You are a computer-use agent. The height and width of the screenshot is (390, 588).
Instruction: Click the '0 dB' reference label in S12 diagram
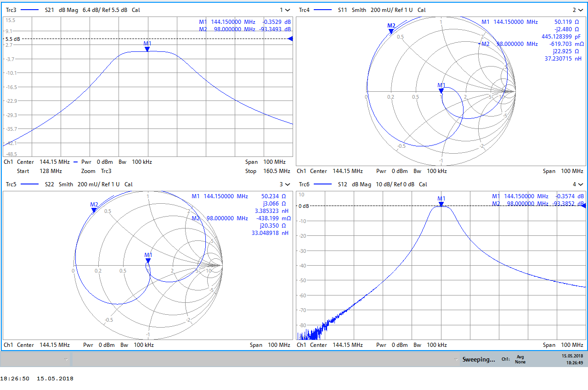point(303,206)
